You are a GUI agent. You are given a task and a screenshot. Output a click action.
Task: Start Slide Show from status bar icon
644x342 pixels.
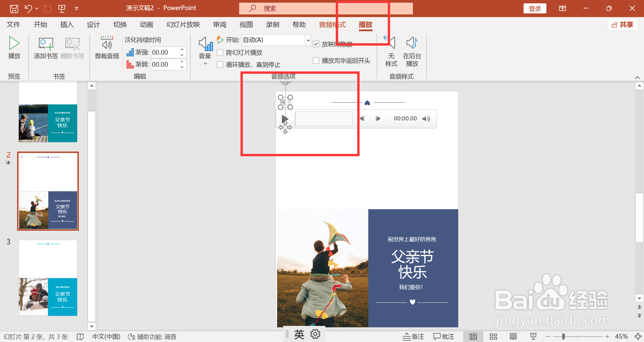coord(533,336)
